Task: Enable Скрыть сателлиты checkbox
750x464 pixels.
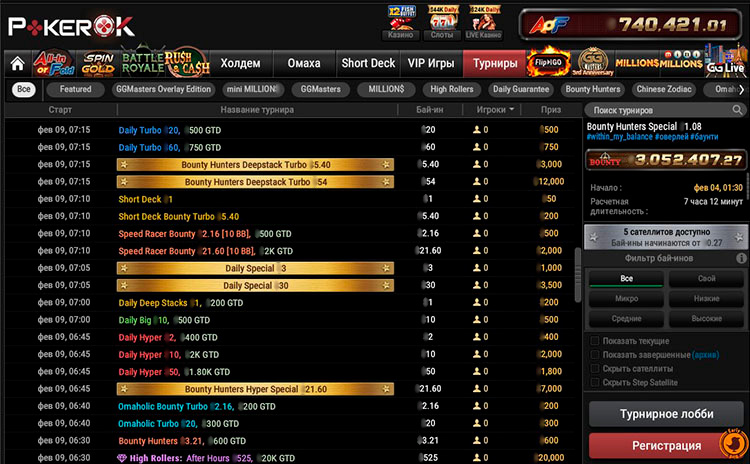Action: coord(595,368)
